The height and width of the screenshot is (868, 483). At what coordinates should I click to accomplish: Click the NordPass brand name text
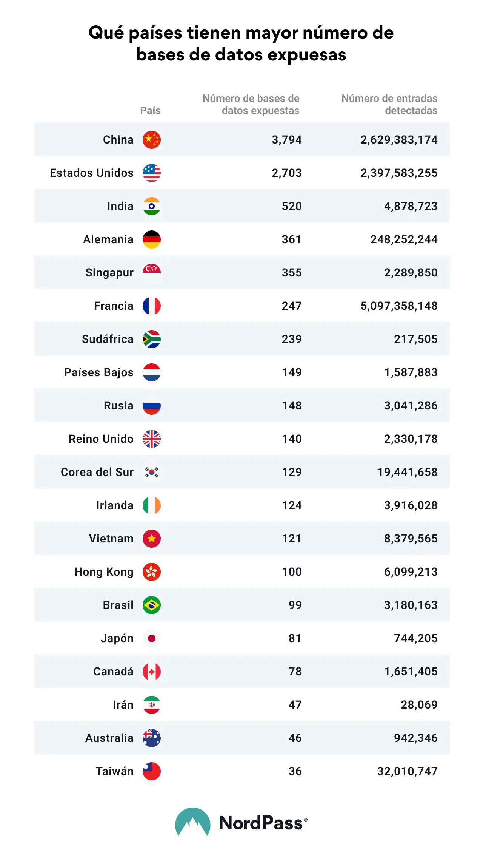(261, 823)
